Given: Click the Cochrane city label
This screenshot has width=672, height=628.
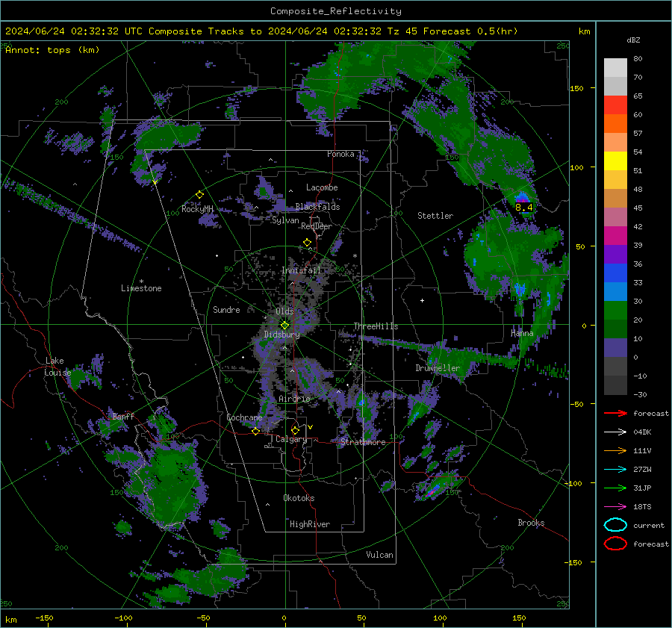Looking at the screenshot, I should point(244,417).
